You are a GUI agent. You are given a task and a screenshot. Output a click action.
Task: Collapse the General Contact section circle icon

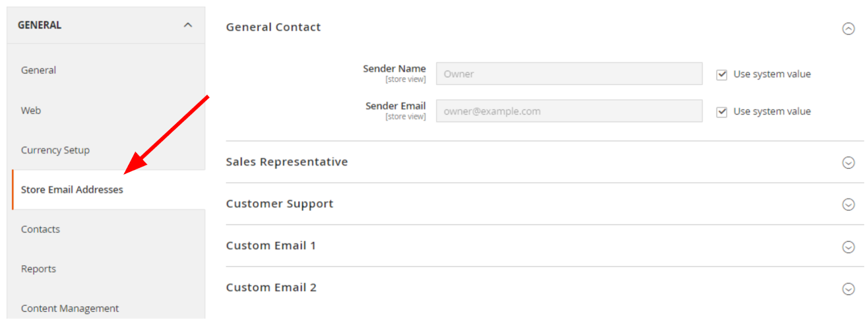pyautogui.click(x=848, y=29)
